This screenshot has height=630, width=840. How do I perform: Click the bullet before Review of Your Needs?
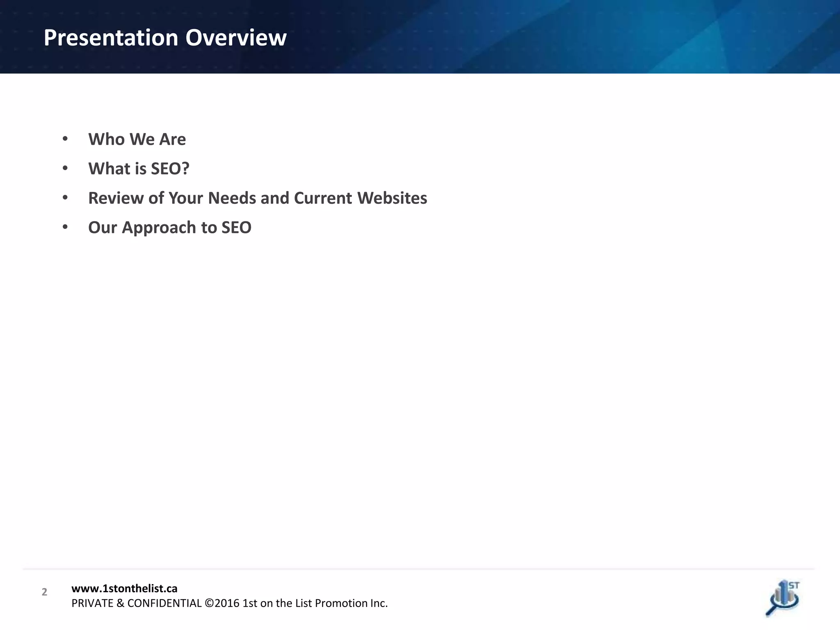pos(65,198)
